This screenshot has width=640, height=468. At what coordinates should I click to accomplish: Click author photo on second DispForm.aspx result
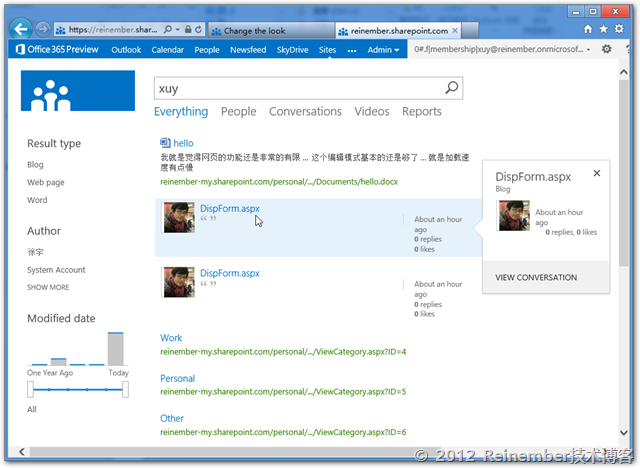pyautogui.click(x=179, y=282)
